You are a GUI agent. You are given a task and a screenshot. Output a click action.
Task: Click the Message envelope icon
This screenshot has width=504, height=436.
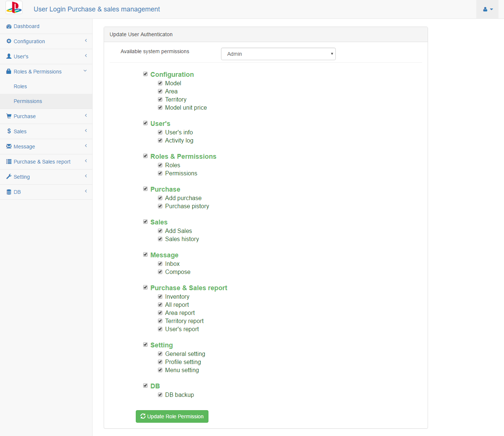[9, 146]
